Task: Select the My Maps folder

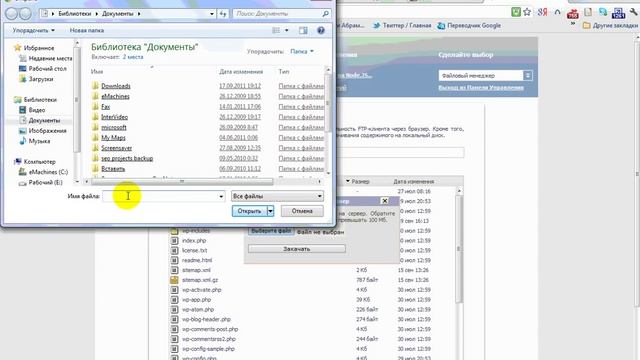Action: [113, 138]
